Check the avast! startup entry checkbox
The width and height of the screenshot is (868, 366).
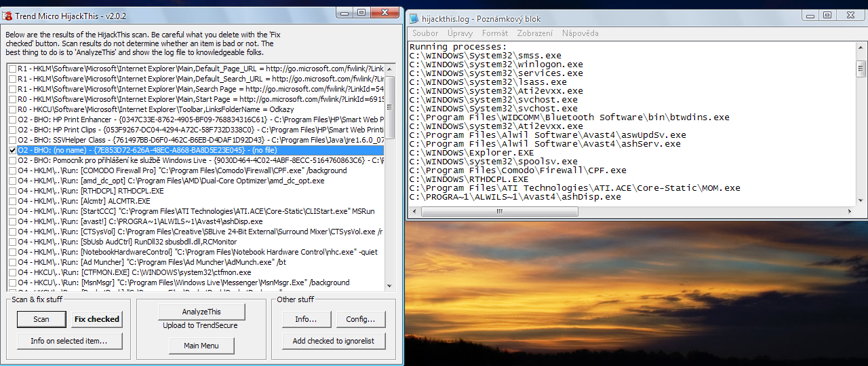coord(13,221)
